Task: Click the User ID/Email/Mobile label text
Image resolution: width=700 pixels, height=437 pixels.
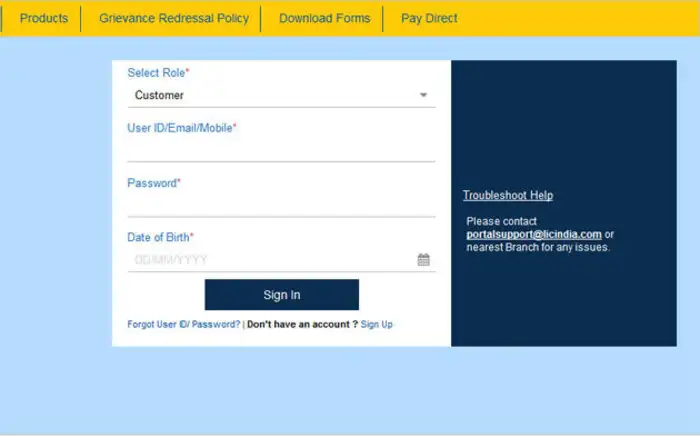Action: [180, 128]
